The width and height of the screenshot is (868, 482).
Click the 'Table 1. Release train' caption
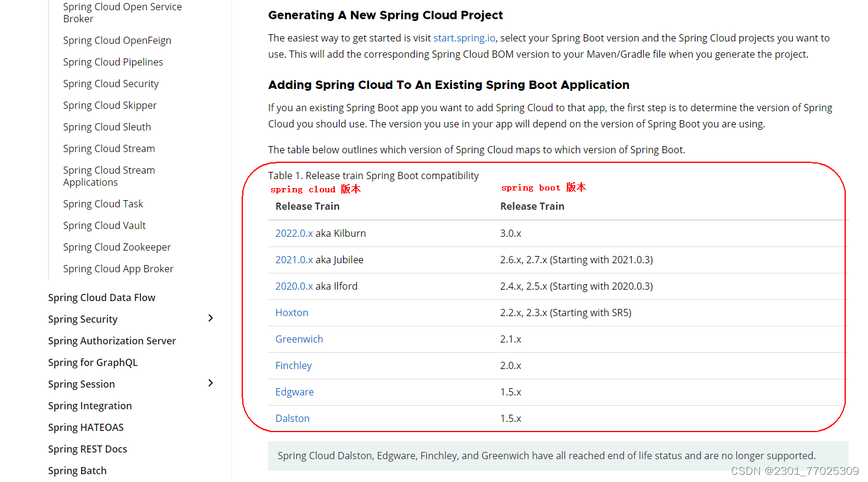[373, 175]
